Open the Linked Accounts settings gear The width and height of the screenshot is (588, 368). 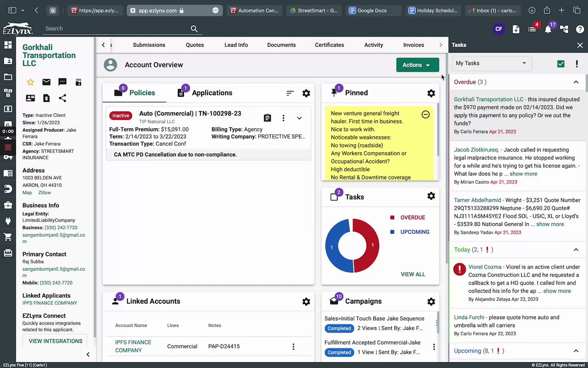(306, 302)
